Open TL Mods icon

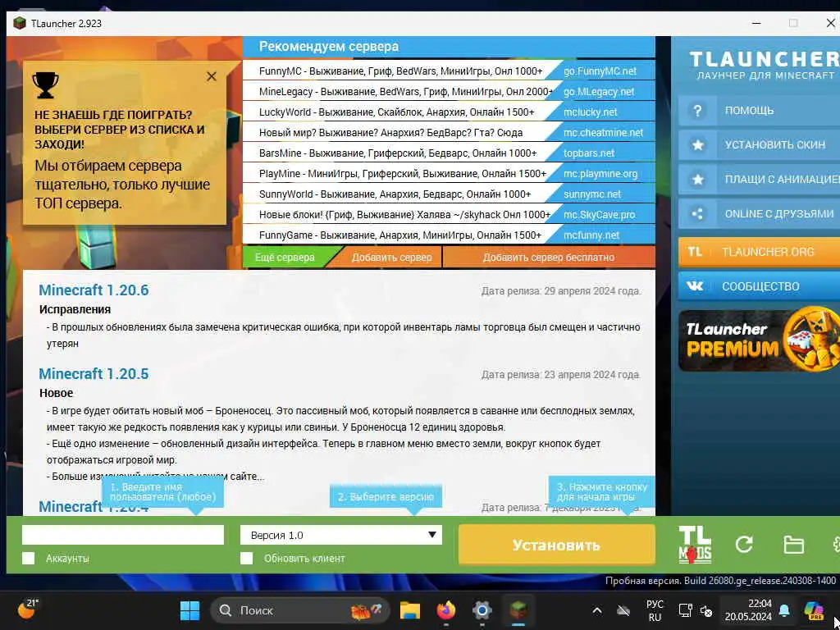coord(695,545)
